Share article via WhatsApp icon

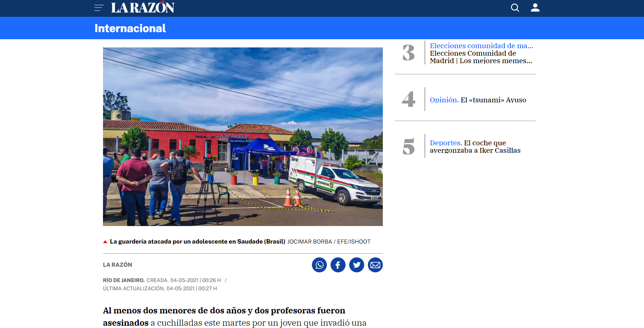tap(319, 265)
